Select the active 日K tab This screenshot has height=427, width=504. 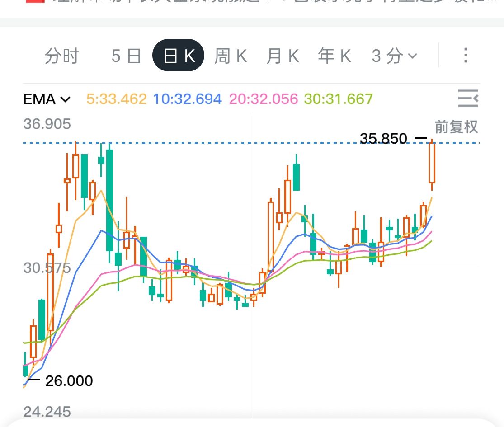pos(179,56)
